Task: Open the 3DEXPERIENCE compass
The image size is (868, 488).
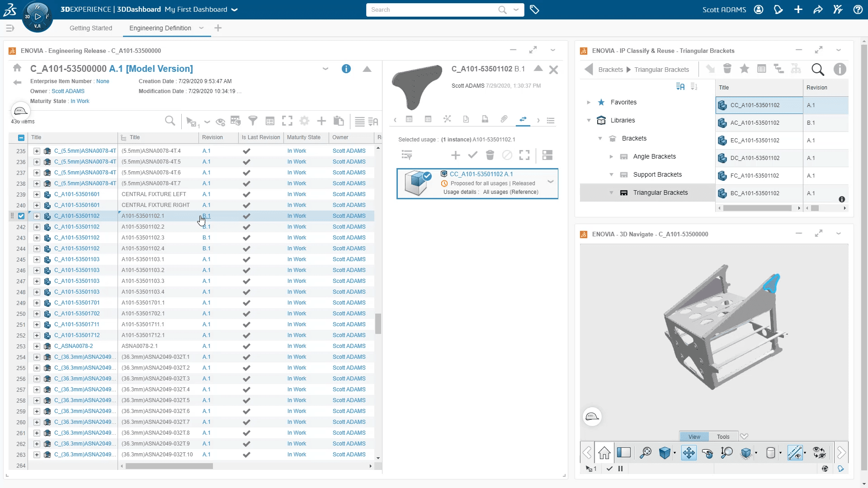Action: [37, 17]
